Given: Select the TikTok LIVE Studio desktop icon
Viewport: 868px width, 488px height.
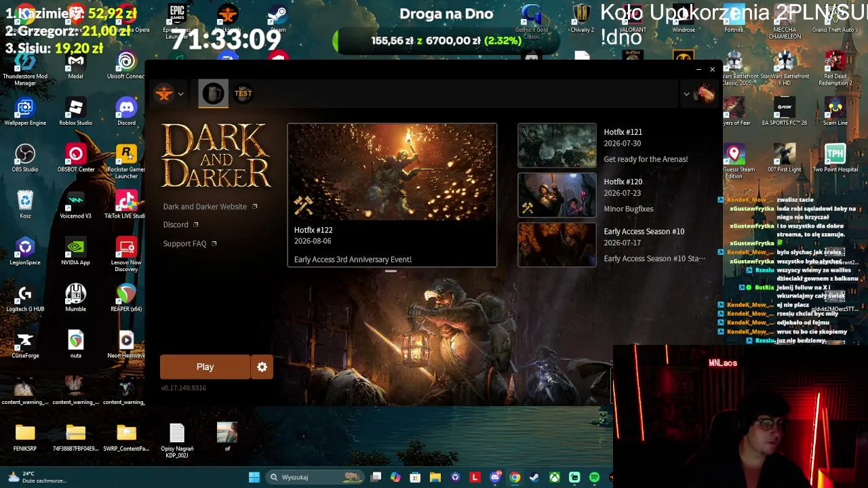Looking at the screenshot, I should point(126,205).
